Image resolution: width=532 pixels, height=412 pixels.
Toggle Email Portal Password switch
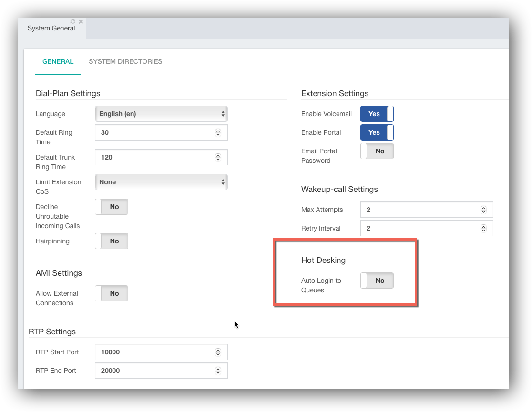(377, 151)
